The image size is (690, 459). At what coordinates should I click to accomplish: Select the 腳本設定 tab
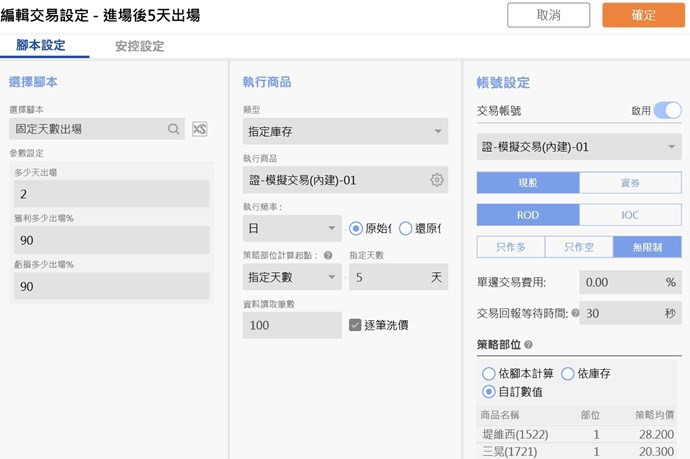pyautogui.click(x=44, y=46)
